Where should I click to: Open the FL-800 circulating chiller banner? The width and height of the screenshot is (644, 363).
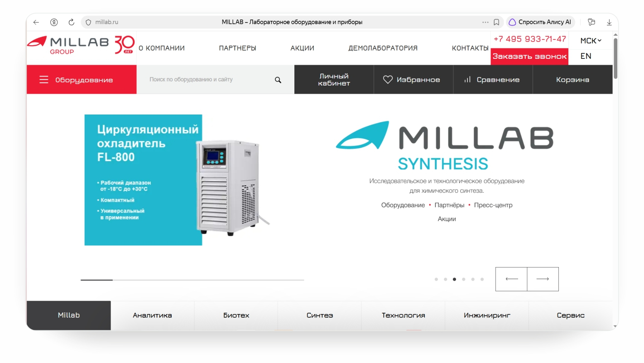tap(177, 180)
